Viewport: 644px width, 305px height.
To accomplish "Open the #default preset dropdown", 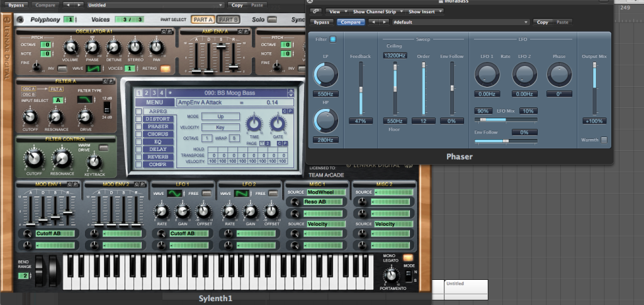I will coord(460,22).
